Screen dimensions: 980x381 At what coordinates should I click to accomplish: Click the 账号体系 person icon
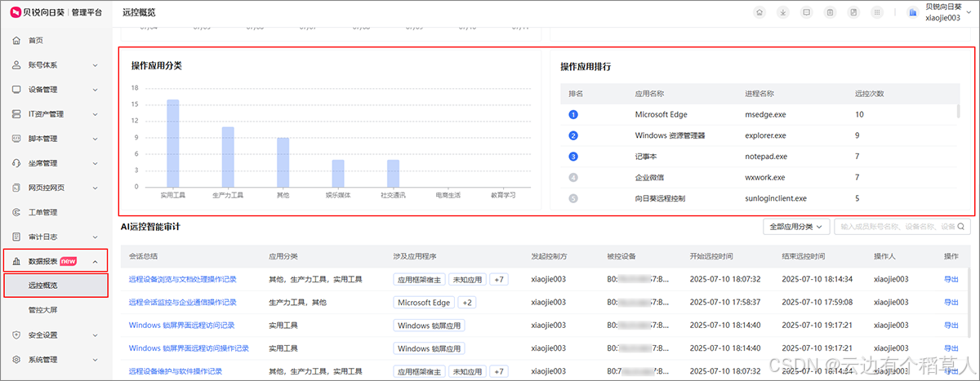tap(16, 64)
